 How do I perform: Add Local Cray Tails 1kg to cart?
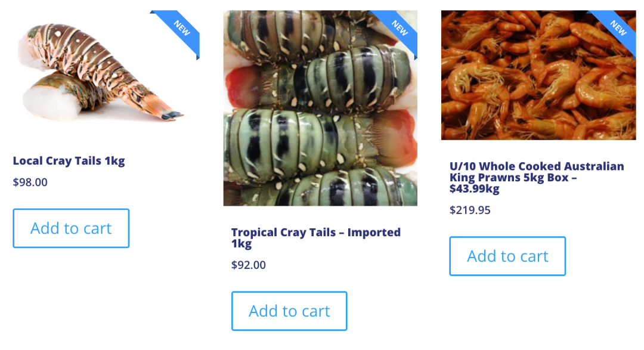71,228
